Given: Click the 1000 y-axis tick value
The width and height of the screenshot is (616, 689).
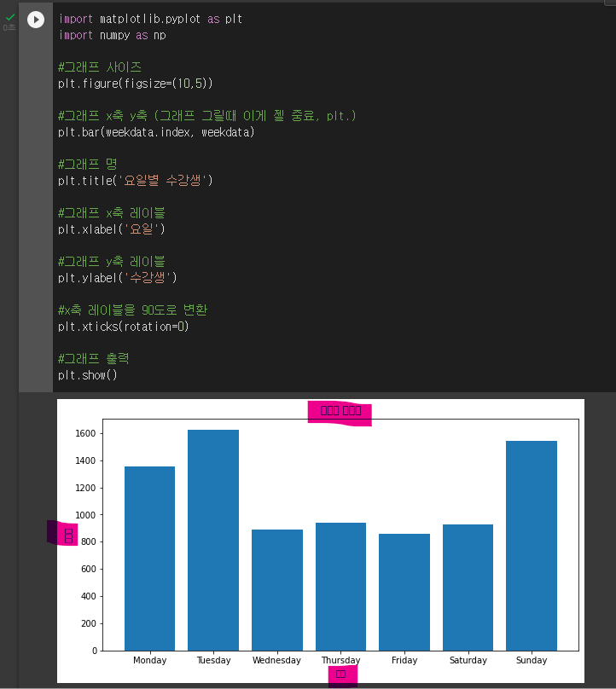Looking at the screenshot, I should pos(85,515).
